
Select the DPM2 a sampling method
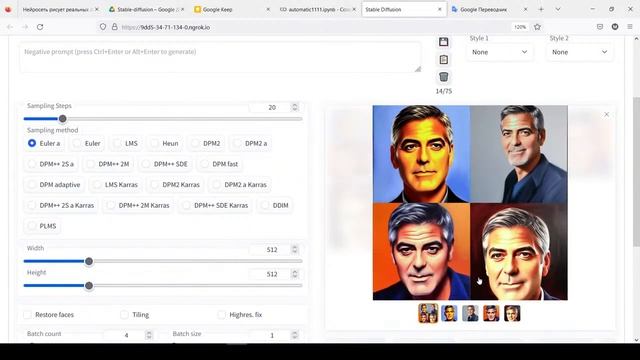[251, 143]
